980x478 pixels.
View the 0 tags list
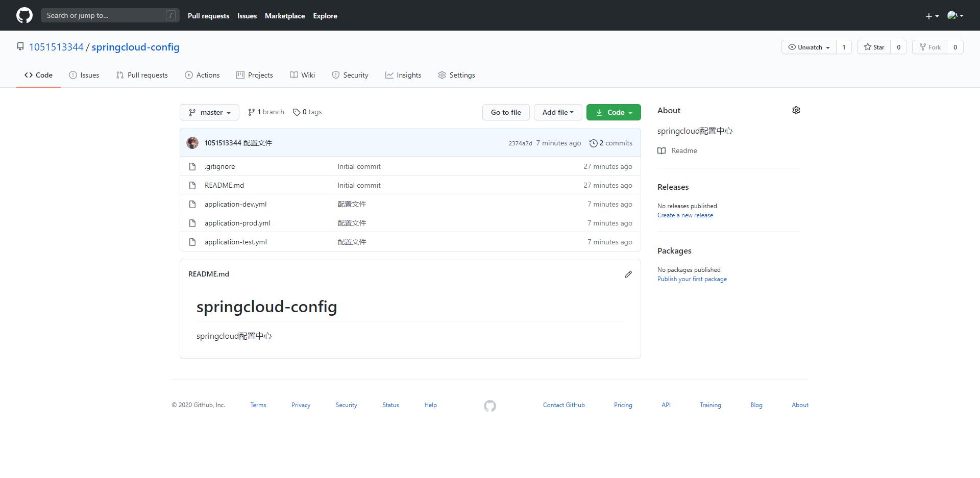pyautogui.click(x=307, y=112)
